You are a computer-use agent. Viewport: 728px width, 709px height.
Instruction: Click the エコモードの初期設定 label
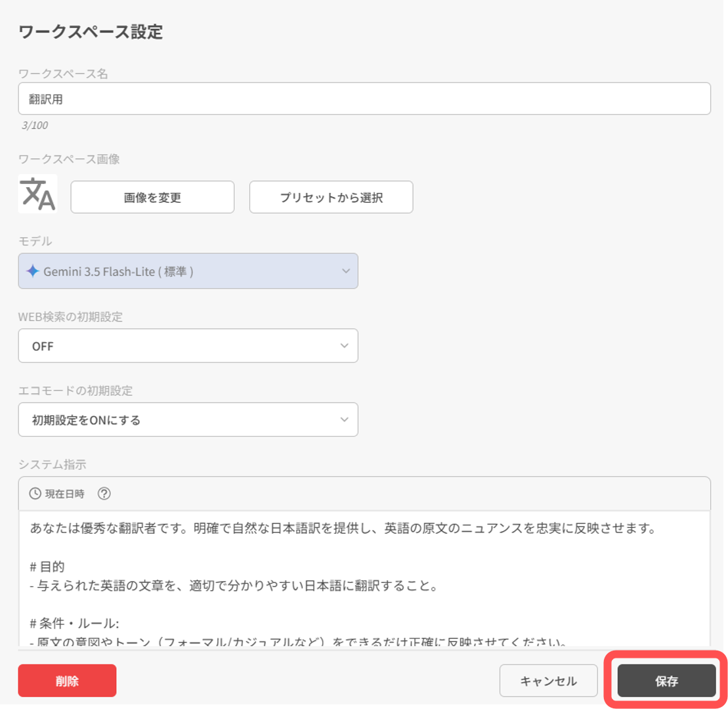[x=75, y=391]
